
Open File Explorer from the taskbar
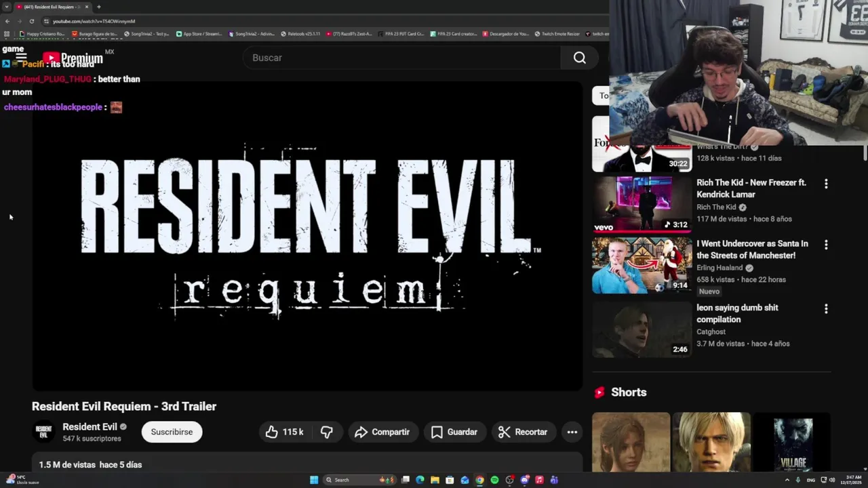coord(435,480)
